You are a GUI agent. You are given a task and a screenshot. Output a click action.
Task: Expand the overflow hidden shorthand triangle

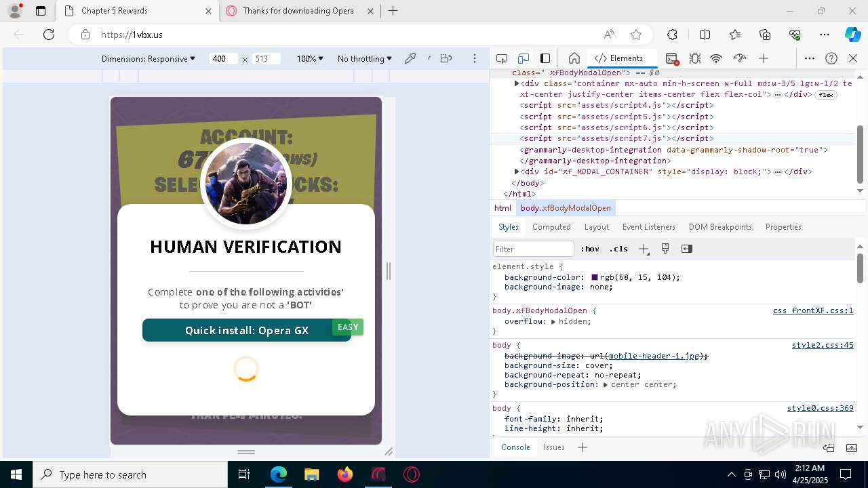pyautogui.click(x=553, y=321)
